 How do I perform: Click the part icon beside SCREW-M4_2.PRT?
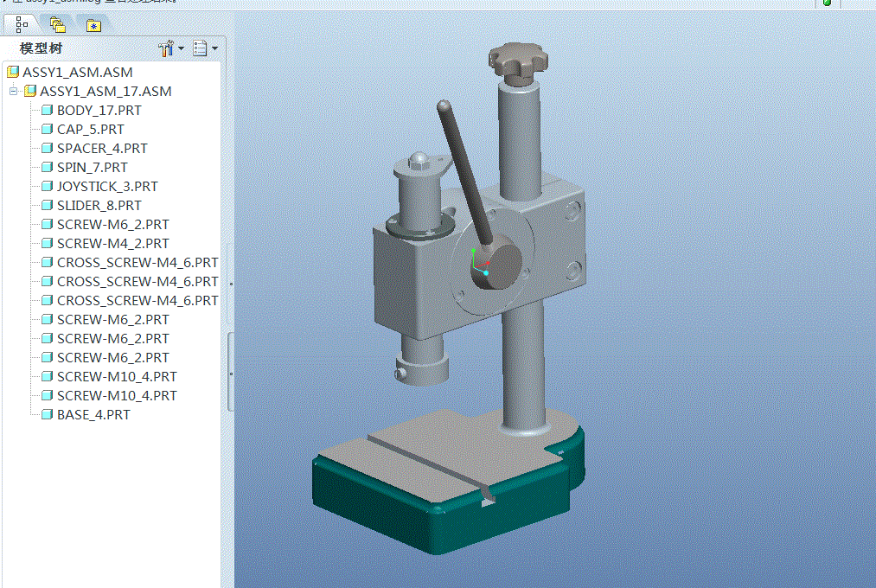pyautogui.click(x=48, y=243)
